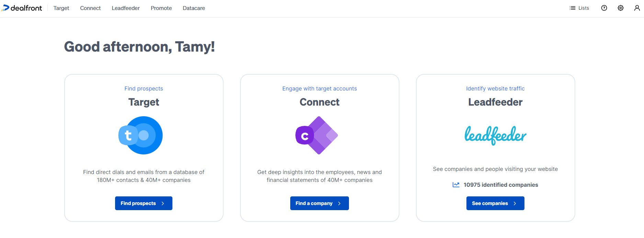Open the Connect menu item
644x238 pixels.
click(x=90, y=8)
